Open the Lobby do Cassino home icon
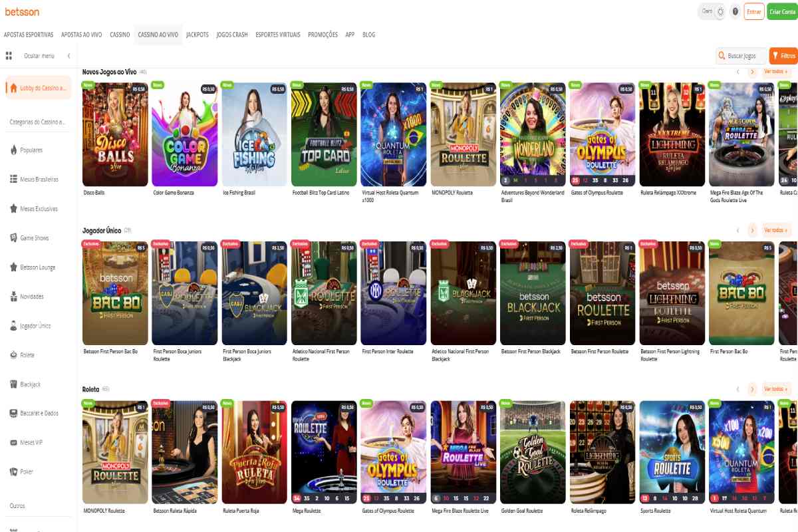798x532 pixels. (13, 88)
